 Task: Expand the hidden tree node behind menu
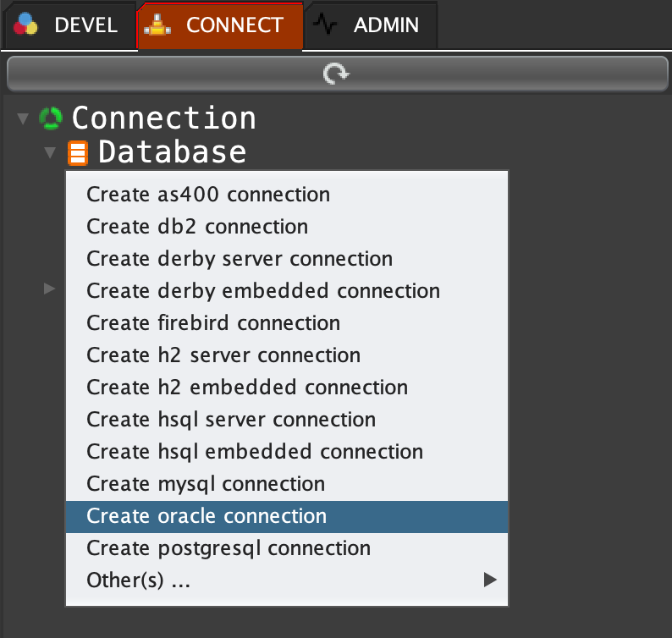(x=50, y=289)
